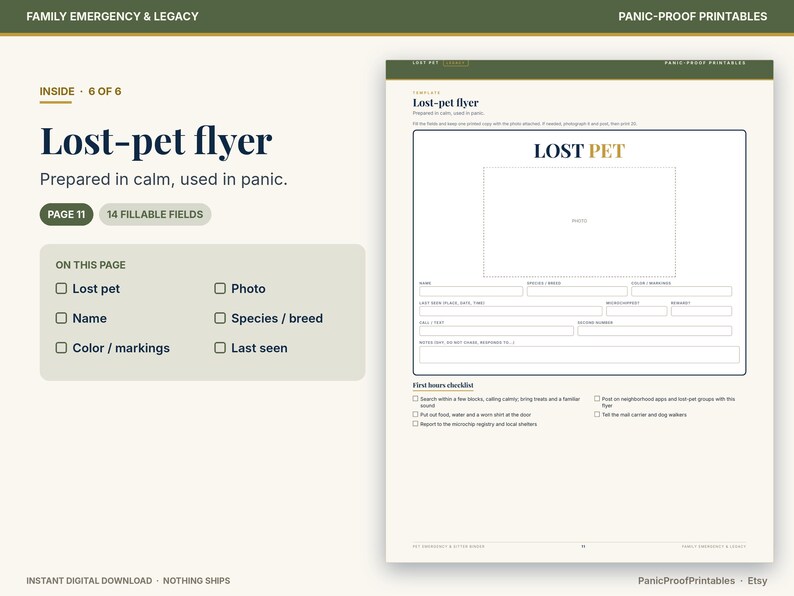Tick the Species / breed checkbox
The width and height of the screenshot is (794, 596).
220,318
